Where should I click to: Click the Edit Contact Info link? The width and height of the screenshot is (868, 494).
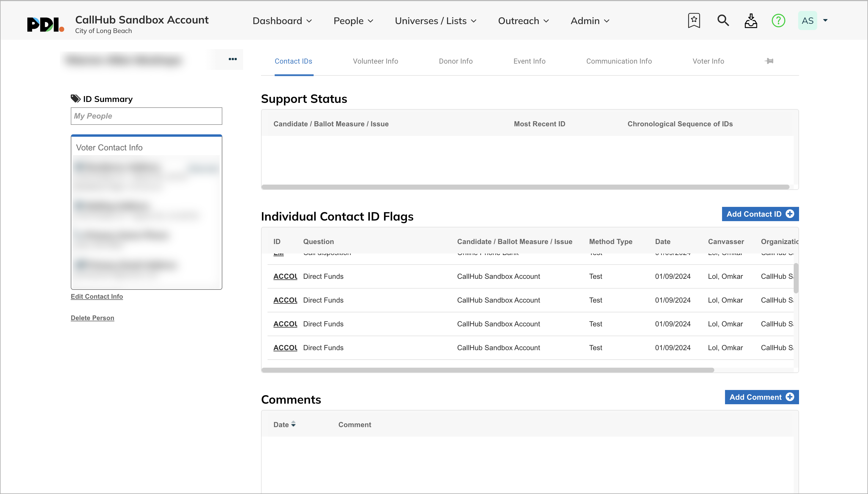coord(97,296)
